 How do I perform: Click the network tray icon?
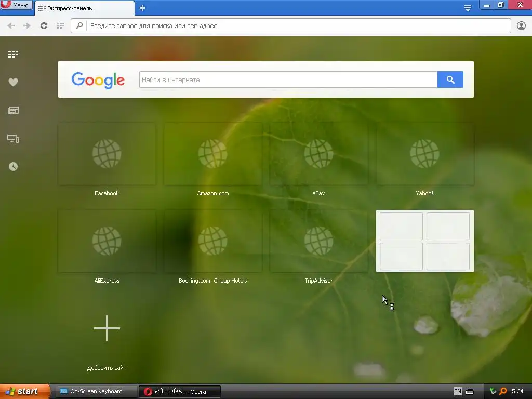[x=493, y=391]
